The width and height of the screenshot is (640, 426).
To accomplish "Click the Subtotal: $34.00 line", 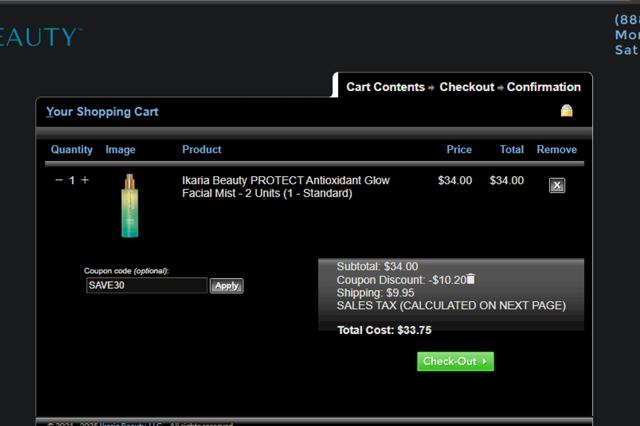I will coord(377,266).
